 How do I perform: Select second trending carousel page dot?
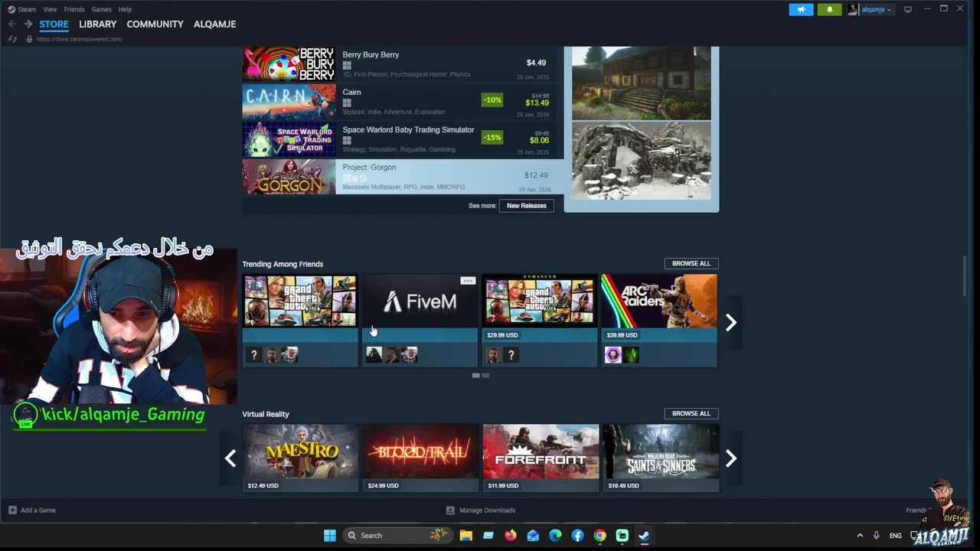pos(485,376)
